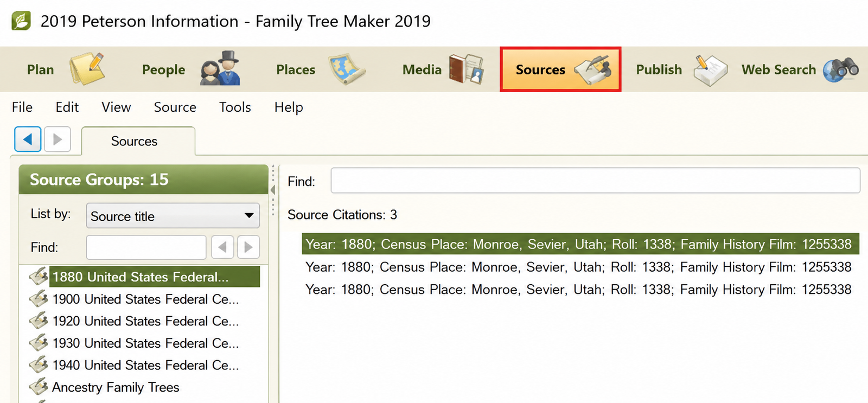This screenshot has height=403, width=868.
Task: Click icon beside Ancestry Family Trees
Action: (39, 387)
